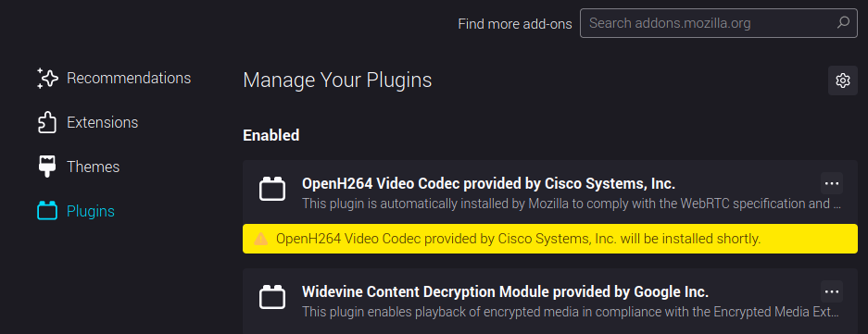Click the Widevine plugin brick icon
Image resolution: width=868 pixels, height=334 pixels.
272,297
